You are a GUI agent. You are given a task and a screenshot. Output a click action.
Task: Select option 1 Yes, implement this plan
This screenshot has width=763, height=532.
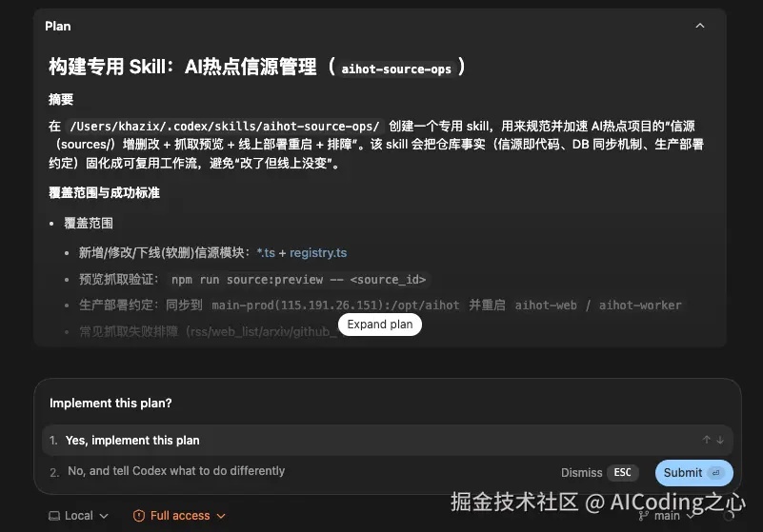coord(388,440)
